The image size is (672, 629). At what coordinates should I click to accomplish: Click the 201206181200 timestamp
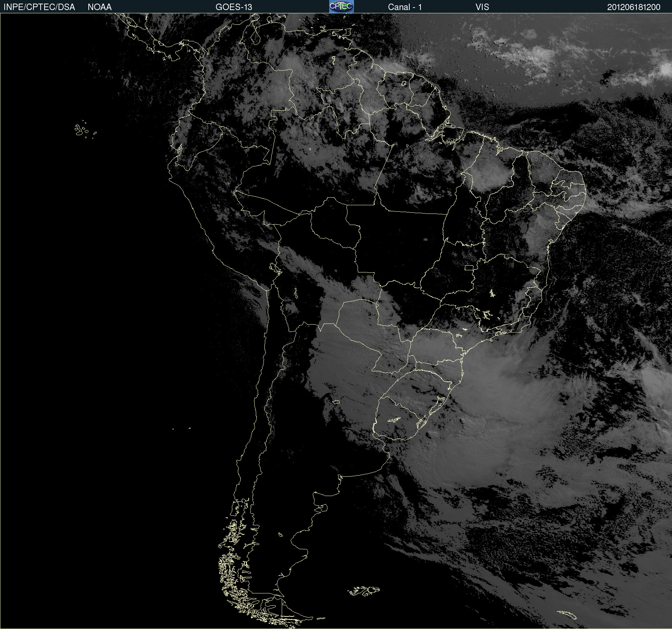(x=634, y=7)
